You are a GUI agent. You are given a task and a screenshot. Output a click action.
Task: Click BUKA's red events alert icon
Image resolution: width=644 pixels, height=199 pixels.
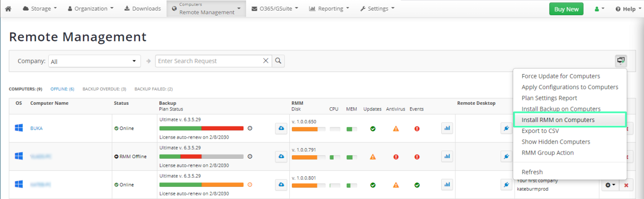[417, 128]
